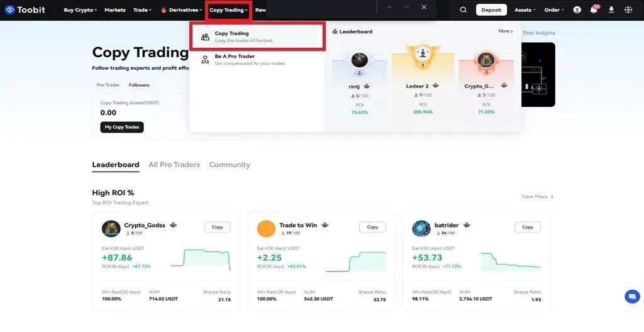Click the Copy Trading people icon in dropdown
Viewport: 644px width, 332px height.
(x=205, y=37)
